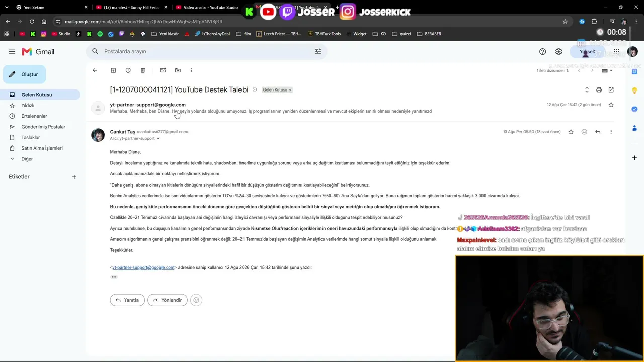Open the IsThereAnyDeal bookmark
Screen dimensions: 644x362
[212, 34]
